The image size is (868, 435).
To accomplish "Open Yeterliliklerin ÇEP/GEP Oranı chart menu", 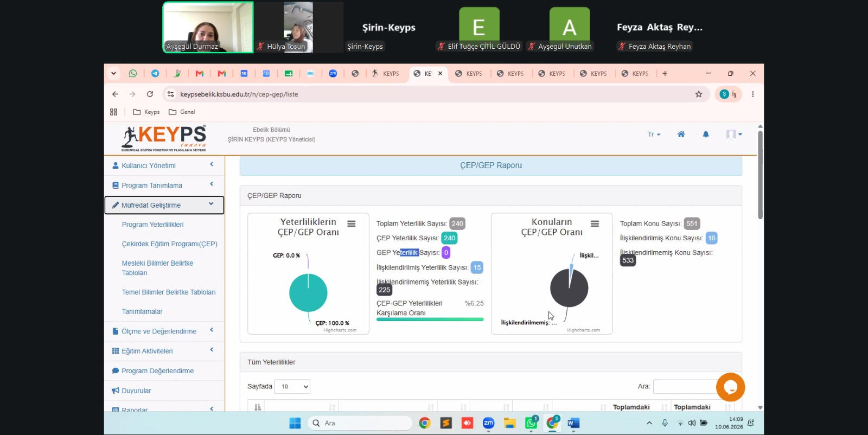I will click(x=352, y=223).
